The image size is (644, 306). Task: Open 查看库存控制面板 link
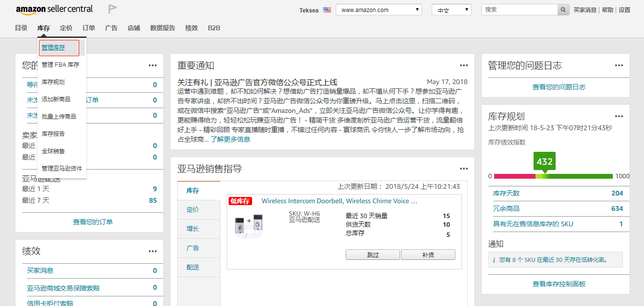tap(559, 284)
